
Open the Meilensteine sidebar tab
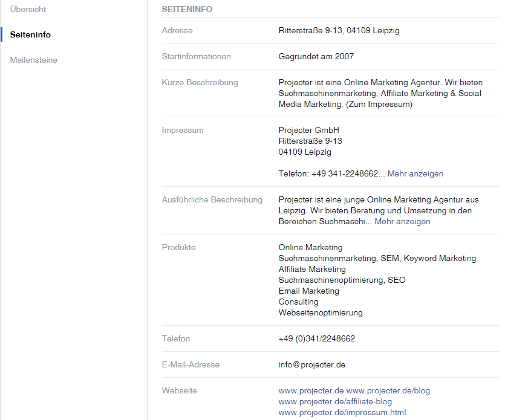(34, 60)
